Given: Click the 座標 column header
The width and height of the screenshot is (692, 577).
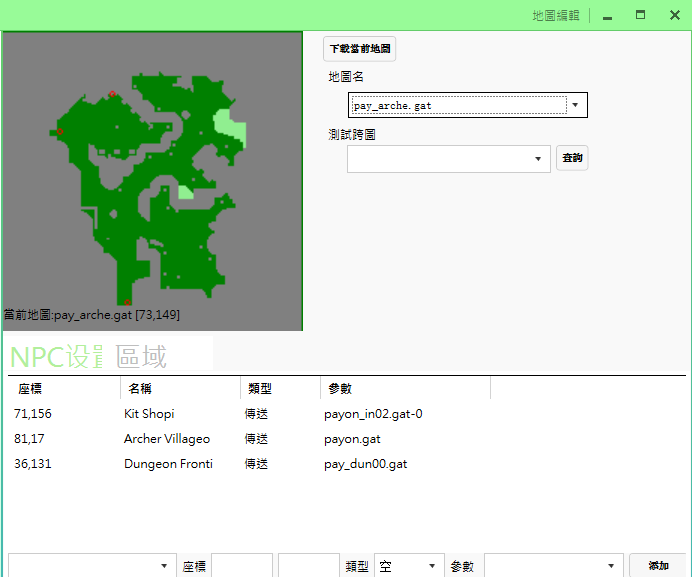Looking at the screenshot, I should [x=30, y=388].
